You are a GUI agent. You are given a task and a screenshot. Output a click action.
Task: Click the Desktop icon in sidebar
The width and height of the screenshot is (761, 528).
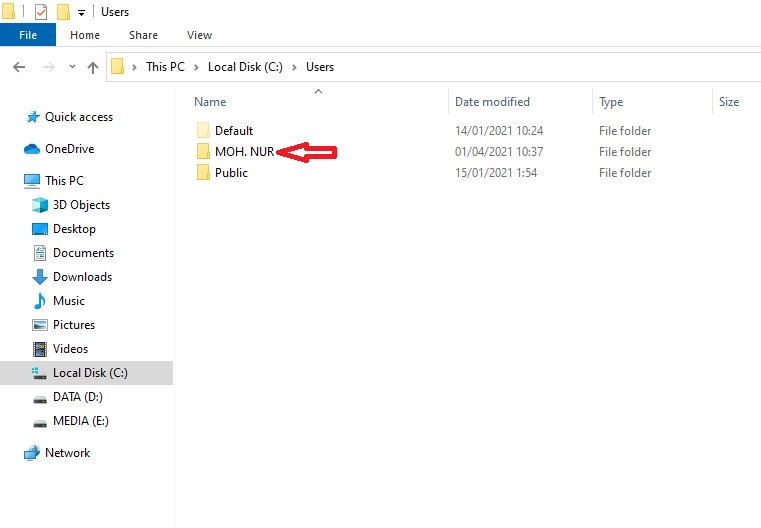(40, 229)
